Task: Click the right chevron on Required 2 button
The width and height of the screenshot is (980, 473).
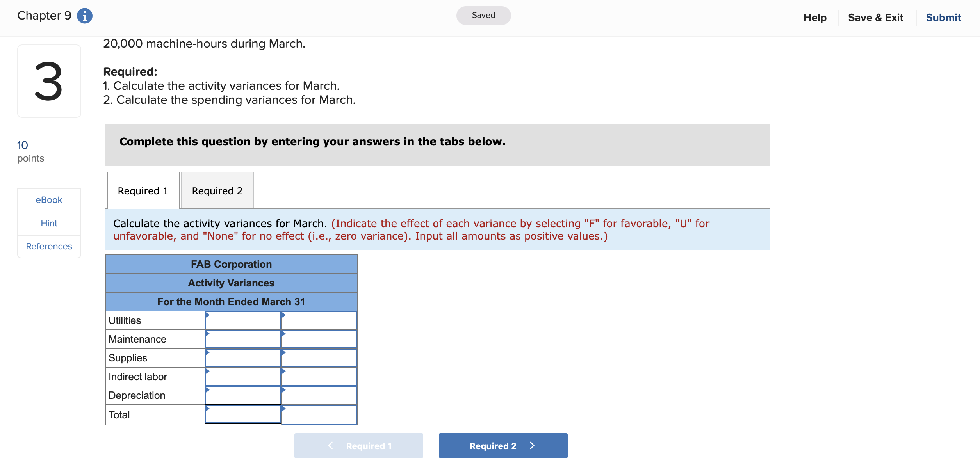Action: tap(532, 445)
